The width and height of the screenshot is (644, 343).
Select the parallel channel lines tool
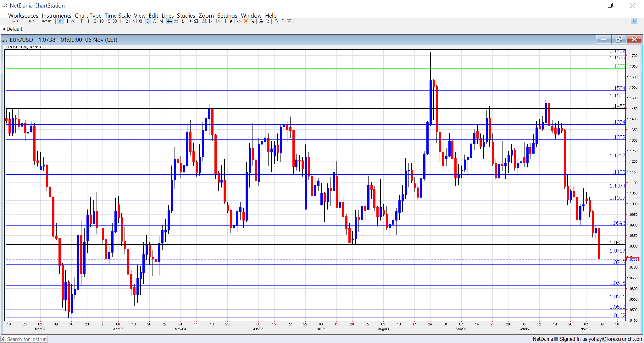[239, 21]
